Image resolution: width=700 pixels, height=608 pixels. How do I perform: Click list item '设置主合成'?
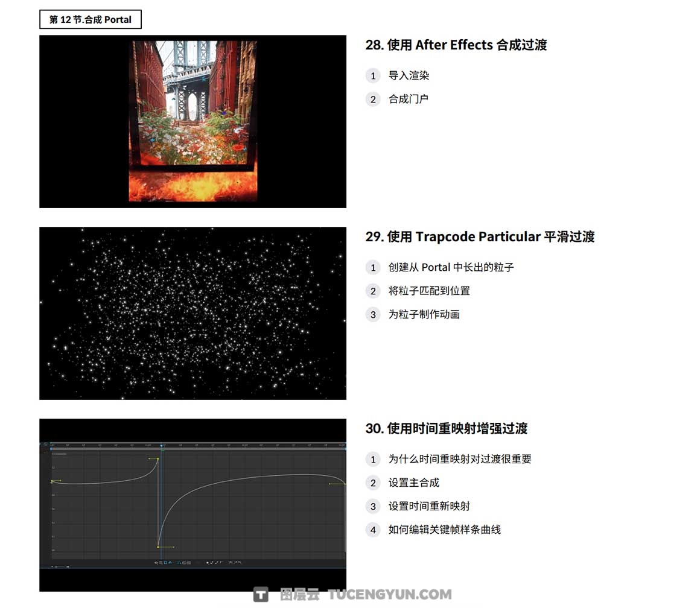(414, 483)
